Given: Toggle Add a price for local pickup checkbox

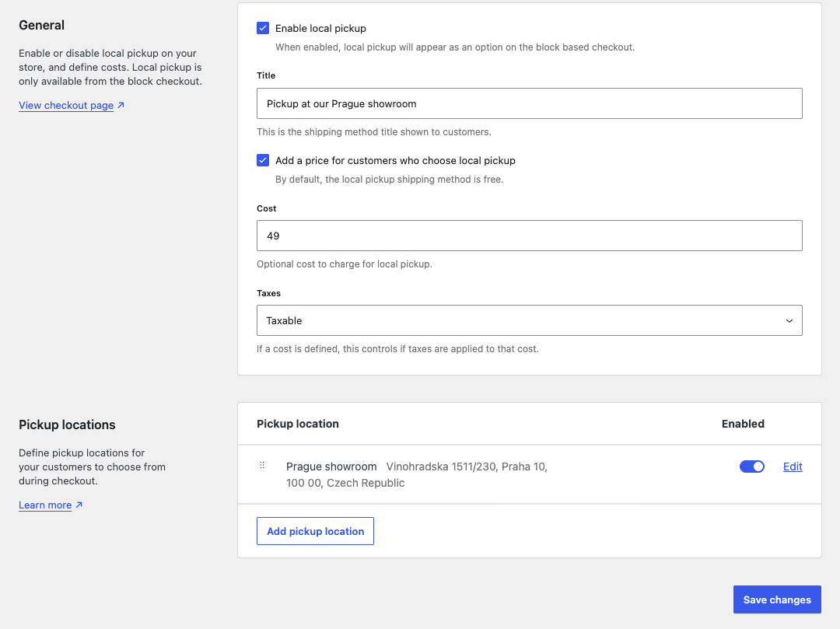Looking at the screenshot, I should point(263,160).
